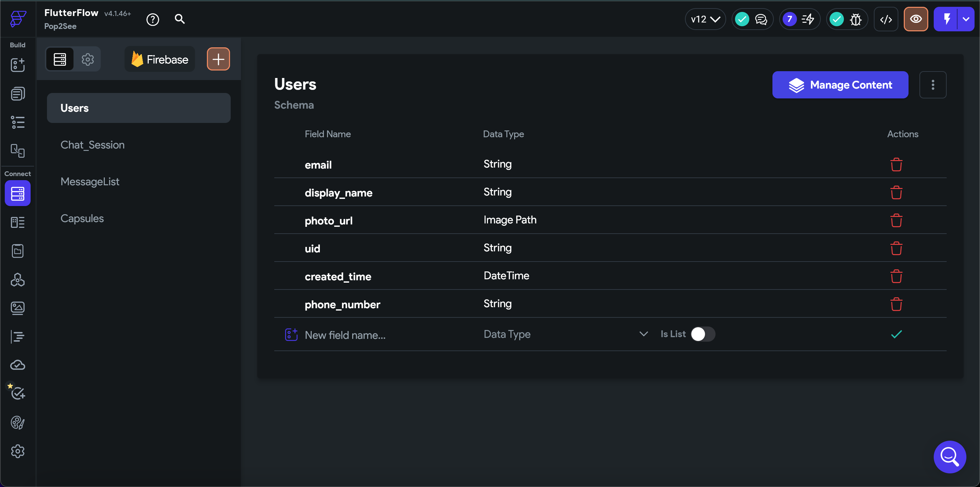Open the help question mark icon
The width and height of the screenshot is (980, 487).
152,19
